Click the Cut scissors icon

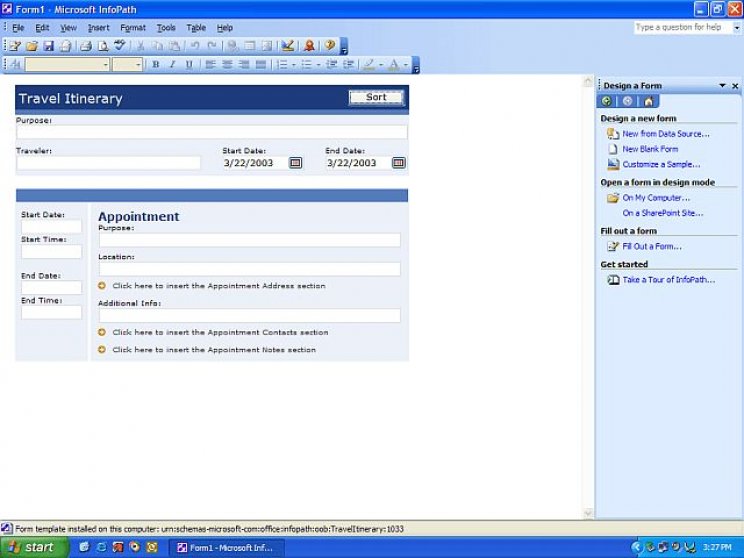(140, 46)
